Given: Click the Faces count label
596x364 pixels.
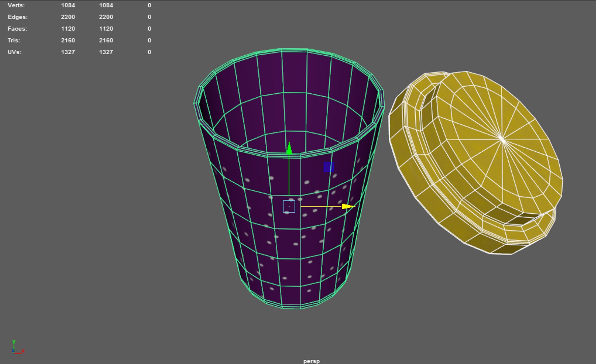Looking at the screenshot, I should pyautogui.click(x=17, y=29).
